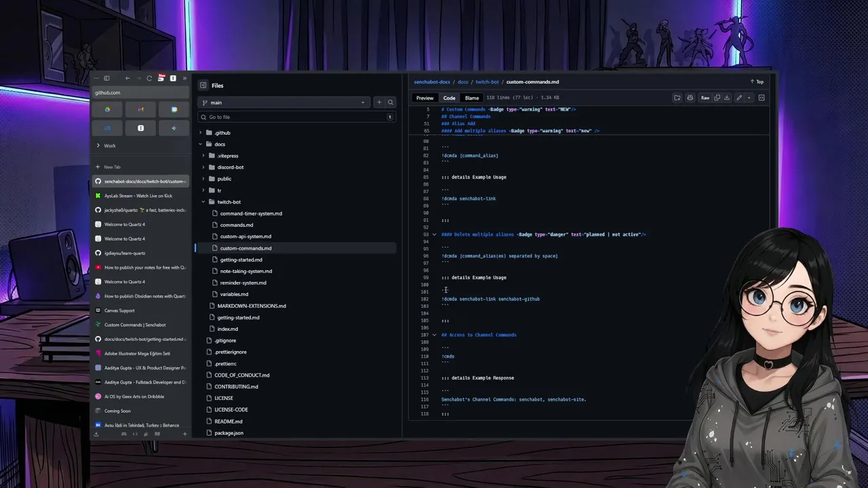Open the Meta pinned shortcut
Image resolution: width=868 pixels, height=488 pixels.
[x=107, y=128]
